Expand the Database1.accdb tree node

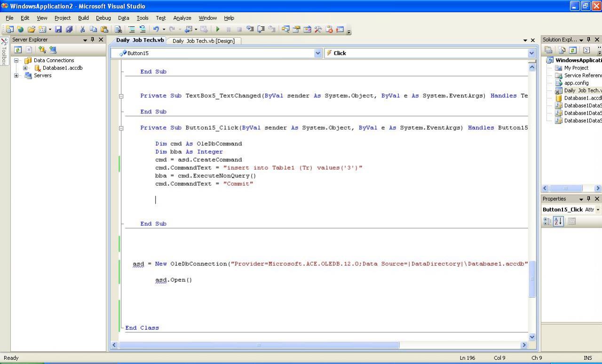pyautogui.click(x=25, y=68)
